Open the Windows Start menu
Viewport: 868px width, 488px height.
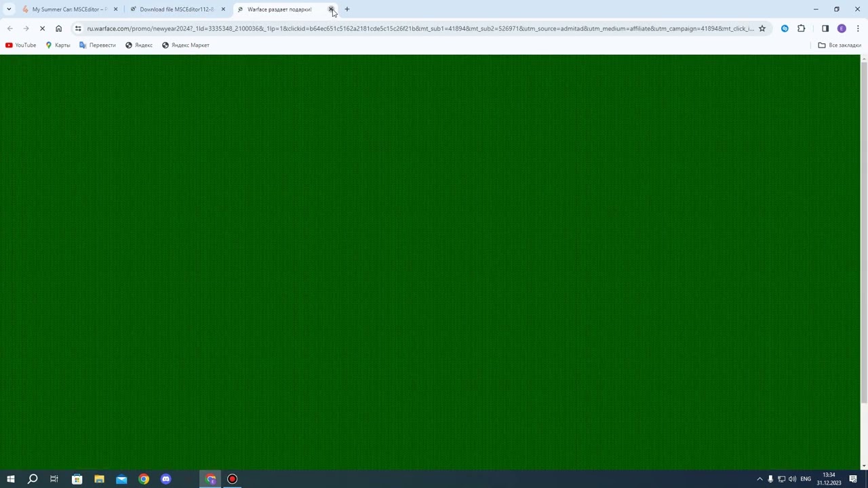point(10,479)
